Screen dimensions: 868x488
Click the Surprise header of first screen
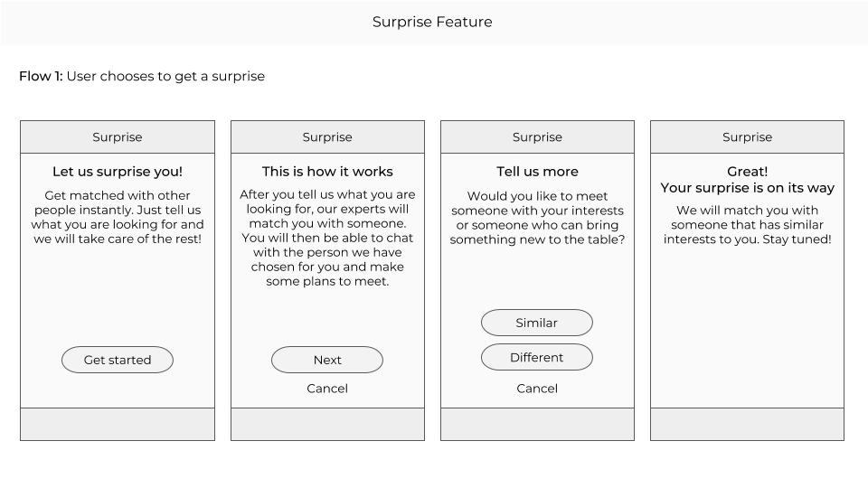(118, 137)
